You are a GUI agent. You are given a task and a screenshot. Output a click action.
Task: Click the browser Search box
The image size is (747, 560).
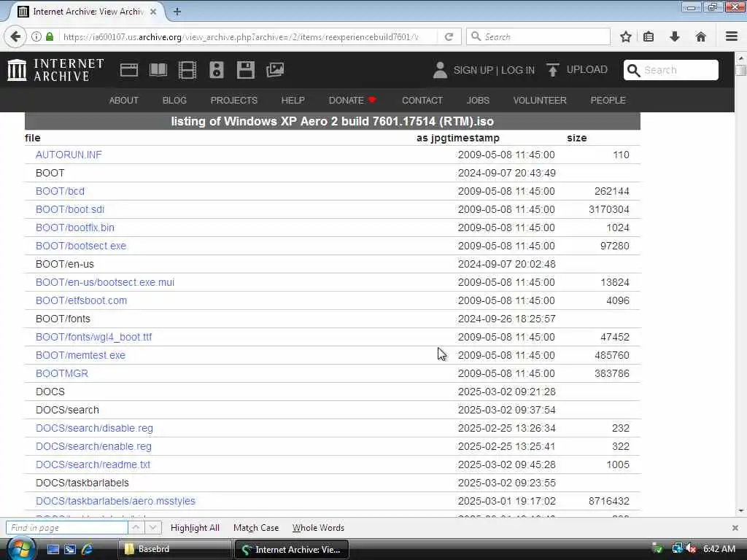tap(538, 36)
